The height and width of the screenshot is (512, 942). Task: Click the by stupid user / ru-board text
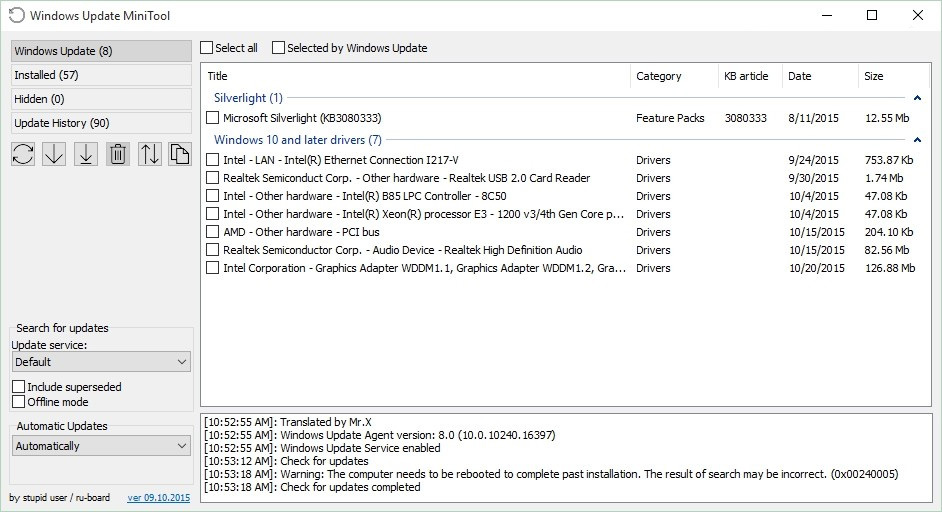point(59,498)
